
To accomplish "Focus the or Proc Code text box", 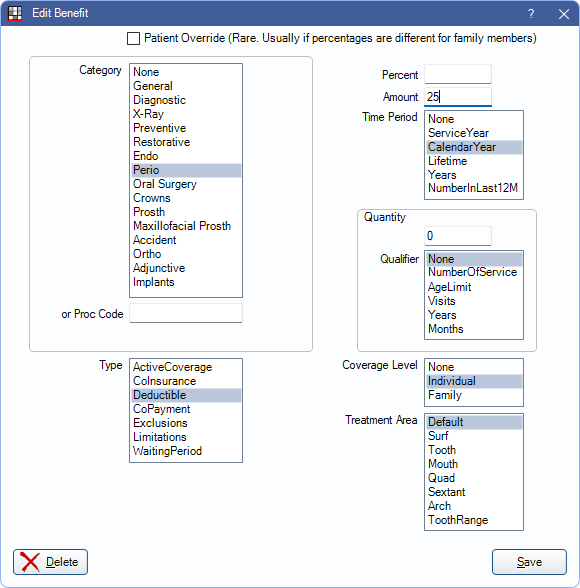I will tap(186, 313).
